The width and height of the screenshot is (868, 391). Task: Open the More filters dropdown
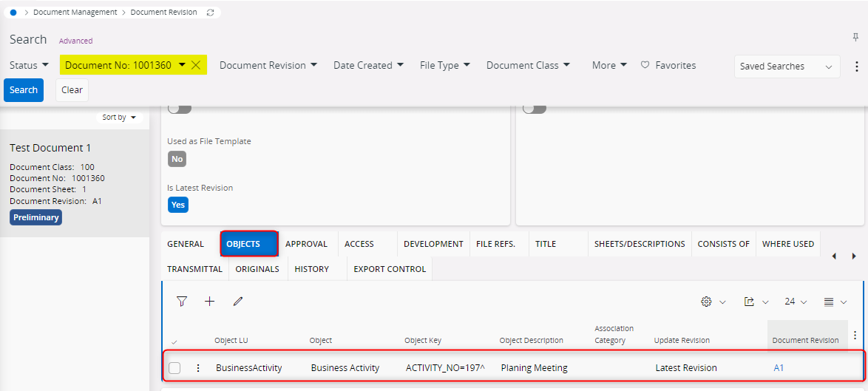coord(609,65)
